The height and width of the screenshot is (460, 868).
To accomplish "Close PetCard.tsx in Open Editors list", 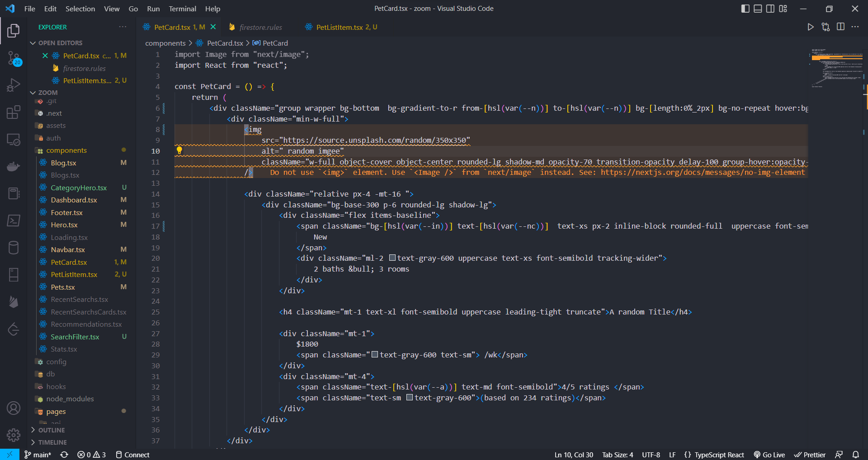I will pos(45,56).
